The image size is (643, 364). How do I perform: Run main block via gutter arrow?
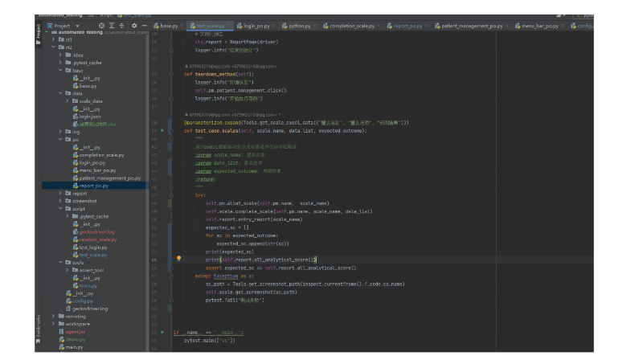tap(162, 333)
